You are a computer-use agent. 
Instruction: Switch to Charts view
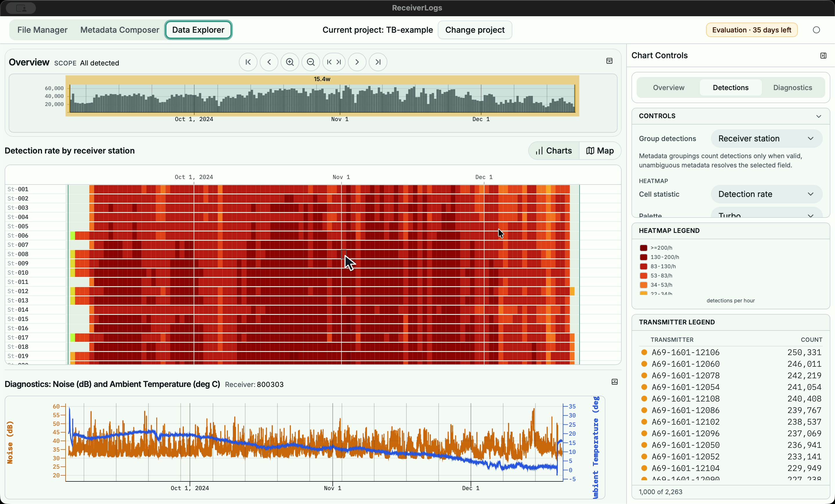pos(554,151)
